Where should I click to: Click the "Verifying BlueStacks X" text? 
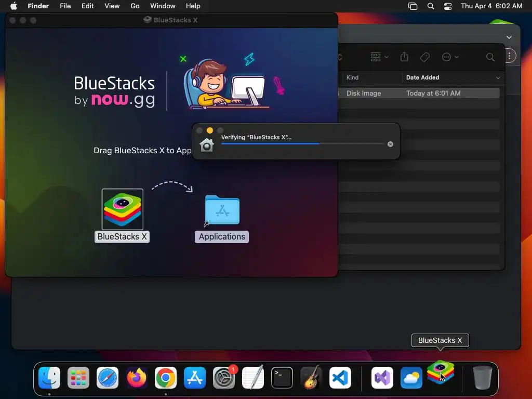tap(256, 137)
